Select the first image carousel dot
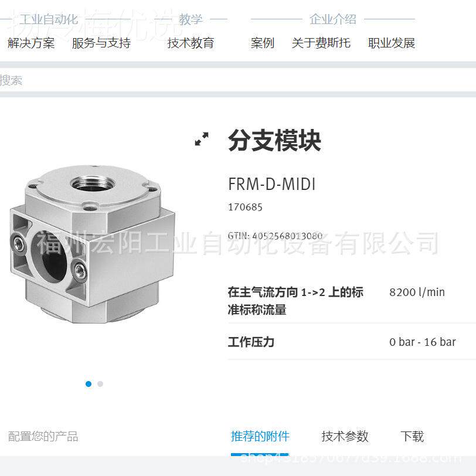This screenshot has width=476, height=476. (89, 384)
